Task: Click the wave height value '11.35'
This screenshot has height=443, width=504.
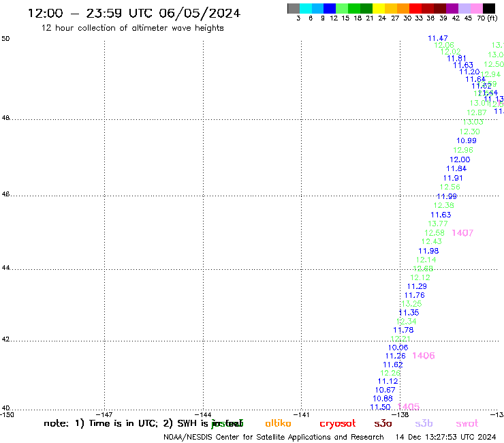Action: coord(409,313)
